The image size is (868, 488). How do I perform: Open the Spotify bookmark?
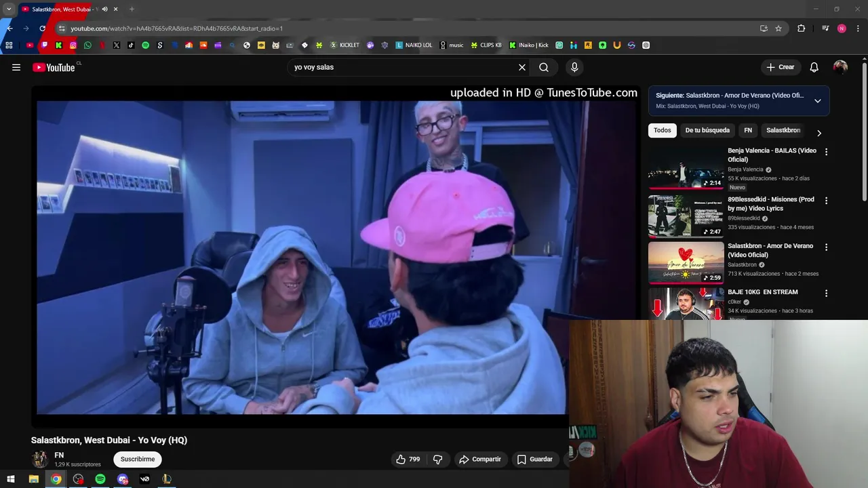coord(145,45)
